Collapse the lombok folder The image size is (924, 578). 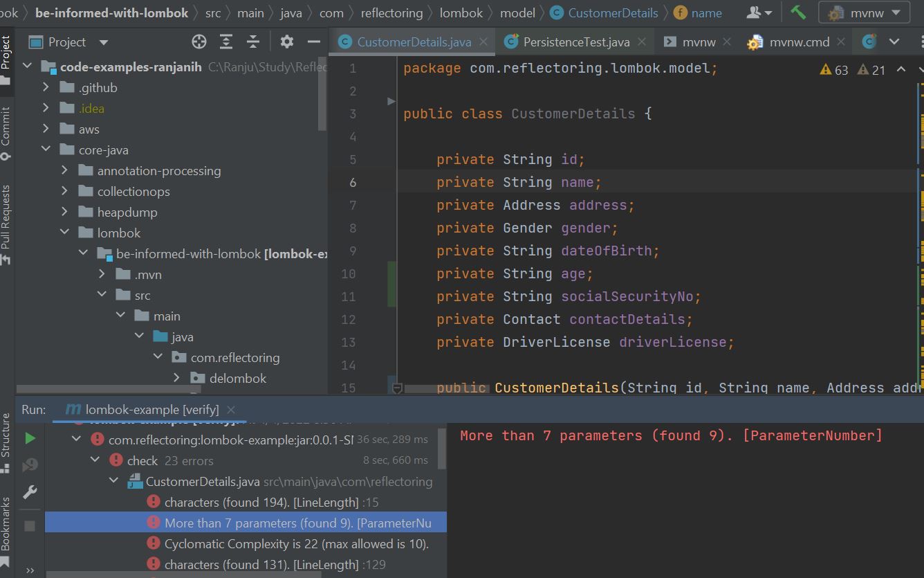click(x=64, y=233)
